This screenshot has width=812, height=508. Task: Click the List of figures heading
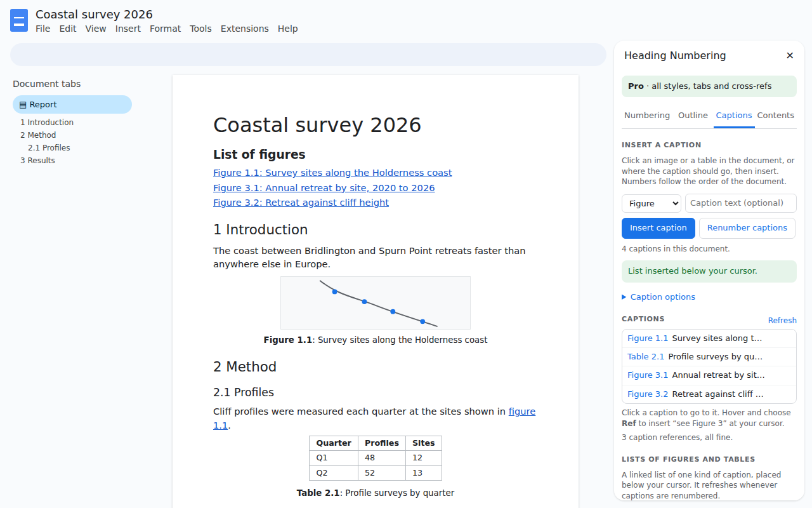[259, 154]
